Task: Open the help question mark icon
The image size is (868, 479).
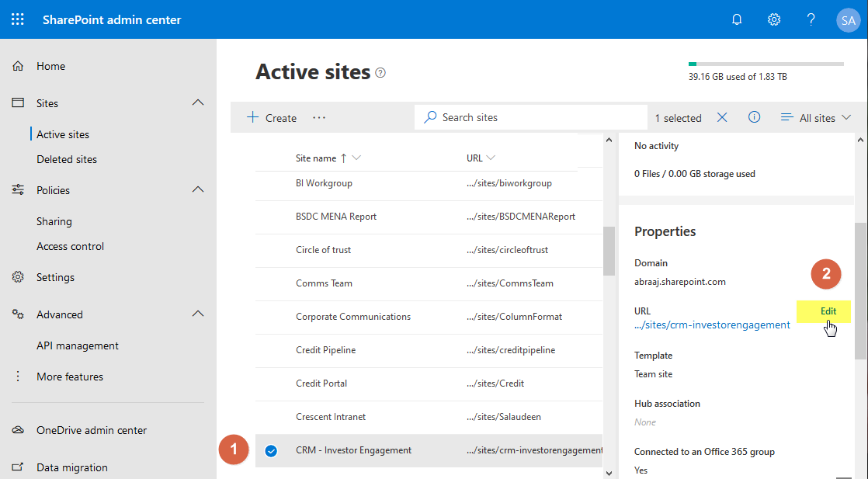Action: pyautogui.click(x=810, y=19)
